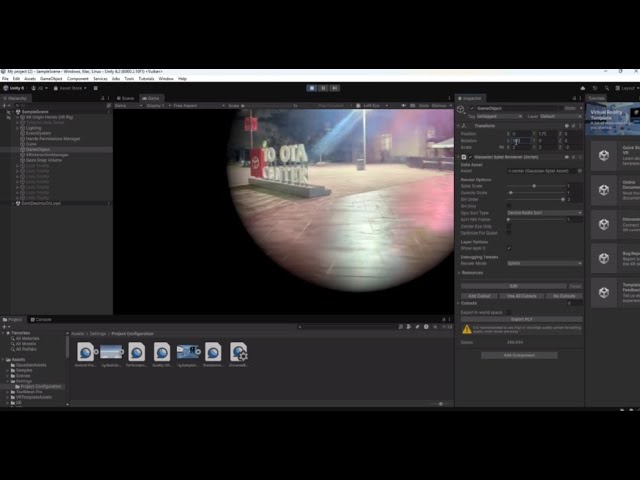The height and width of the screenshot is (480, 640).
Task: Open the Asset object picker circle icon
Action: pyautogui.click(x=580, y=171)
